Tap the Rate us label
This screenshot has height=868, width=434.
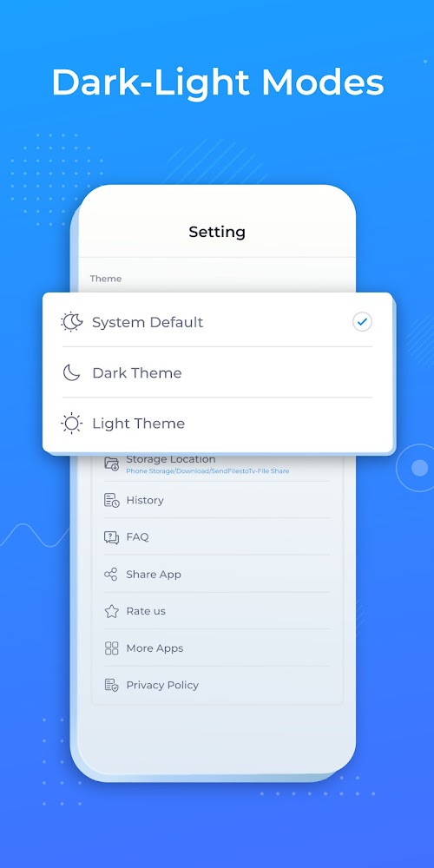[x=146, y=611]
